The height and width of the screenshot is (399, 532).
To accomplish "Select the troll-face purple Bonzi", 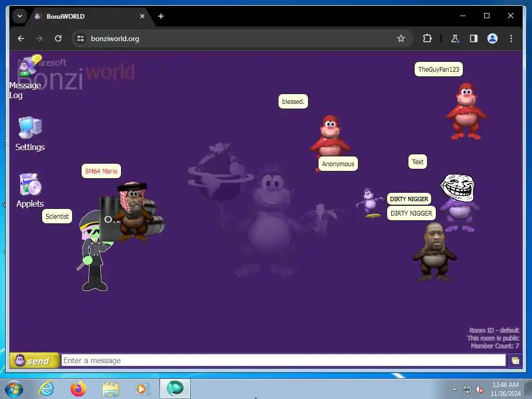I will pyautogui.click(x=458, y=203).
